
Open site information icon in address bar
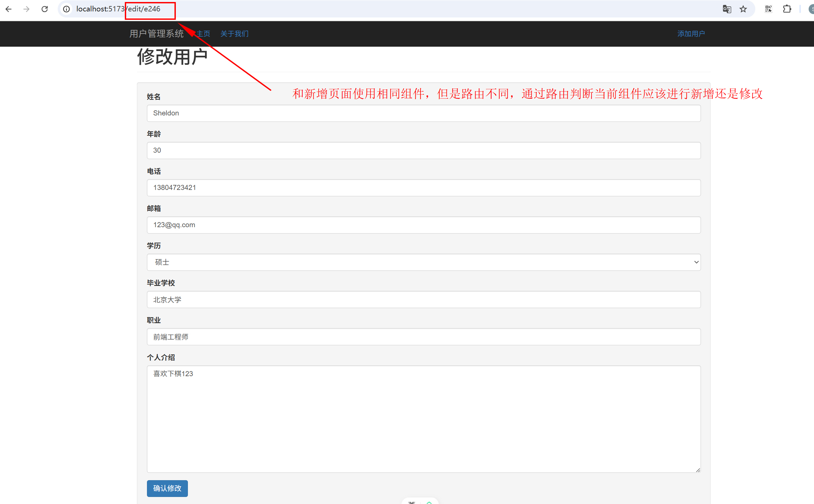click(67, 9)
